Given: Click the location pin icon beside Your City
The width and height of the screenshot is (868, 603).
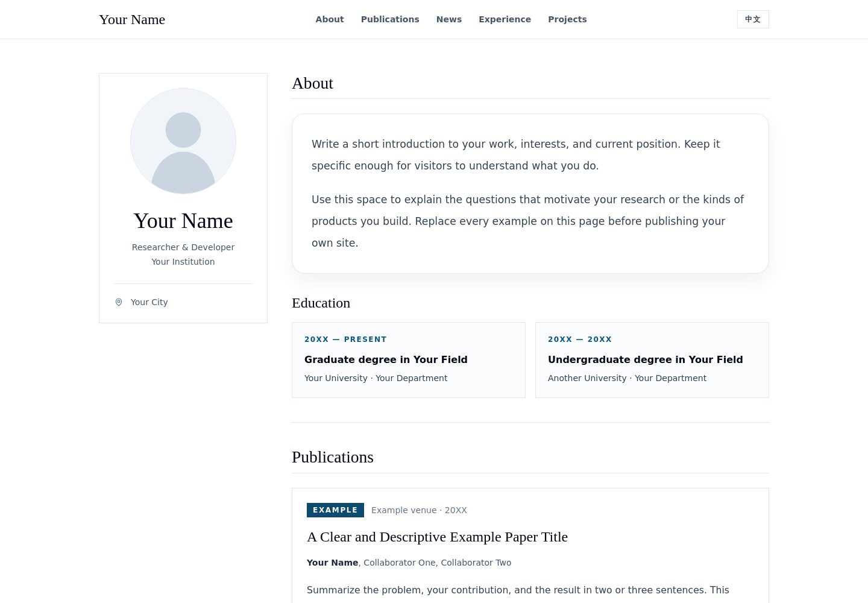Looking at the screenshot, I should (119, 302).
